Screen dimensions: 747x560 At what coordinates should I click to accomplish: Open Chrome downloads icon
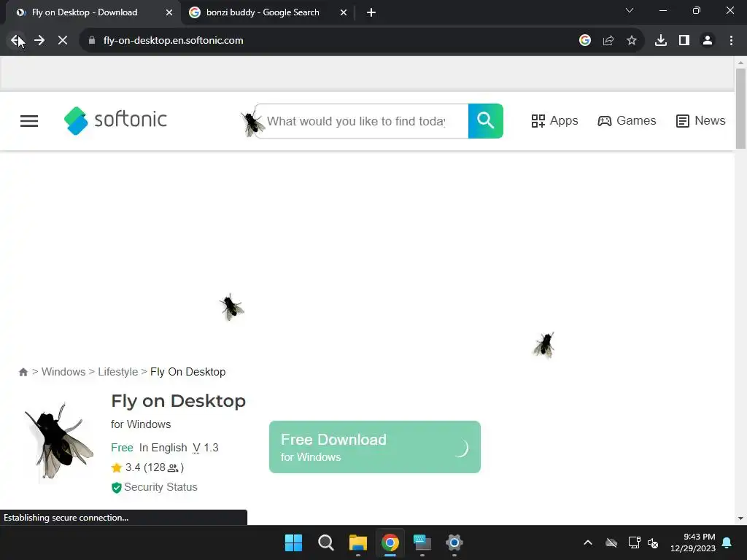click(661, 41)
